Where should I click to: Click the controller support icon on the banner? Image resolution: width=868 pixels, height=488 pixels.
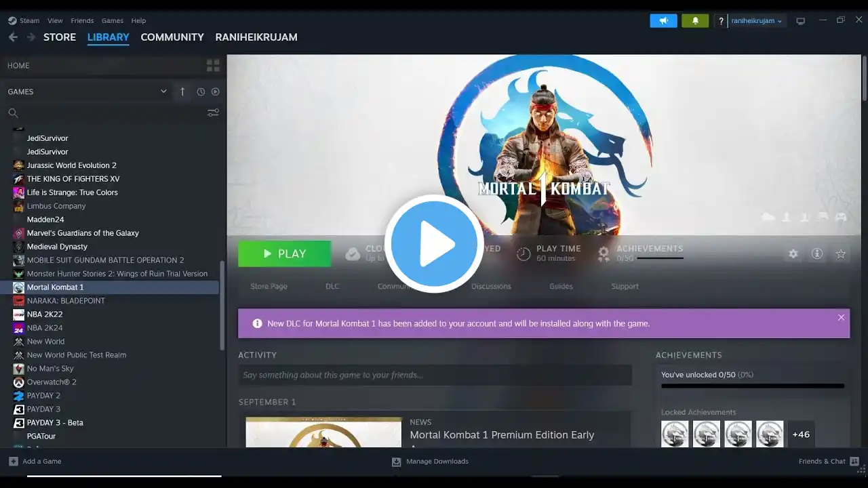[x=840, y=218]
